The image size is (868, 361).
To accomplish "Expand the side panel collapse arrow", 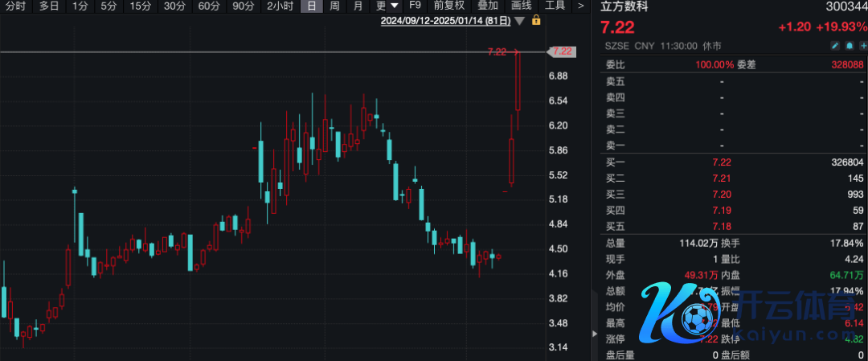I will click(x=595, y=334).
